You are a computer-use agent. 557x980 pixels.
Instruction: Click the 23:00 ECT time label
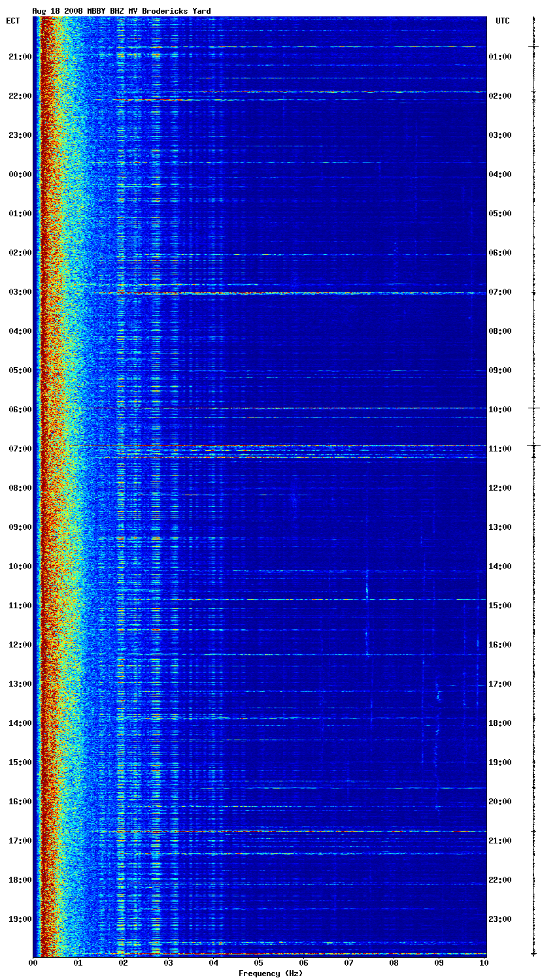(20, 135)
